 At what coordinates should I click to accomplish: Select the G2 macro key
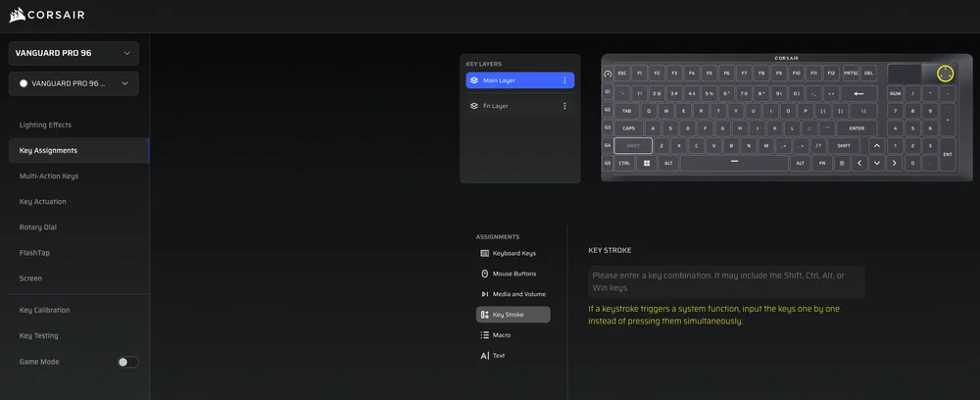608,109
